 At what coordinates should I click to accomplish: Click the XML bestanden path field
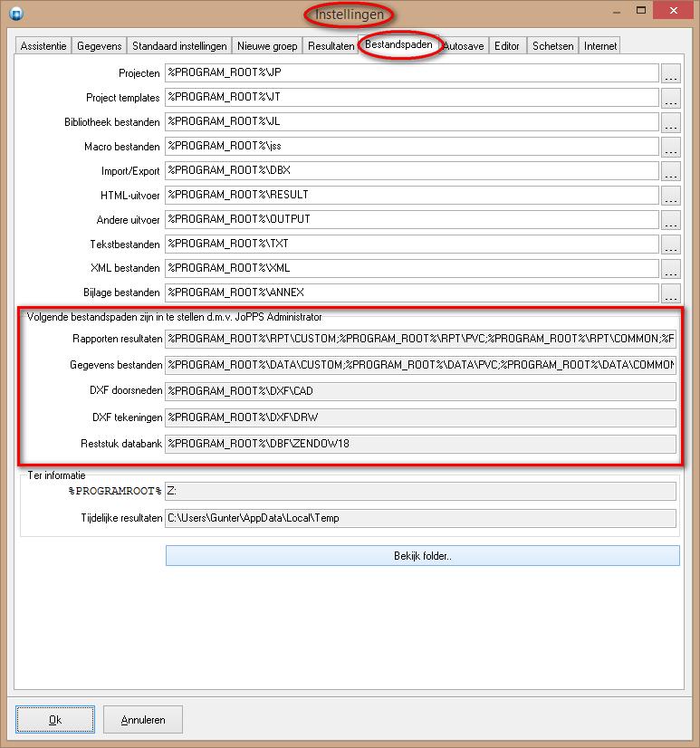point(412,268)
